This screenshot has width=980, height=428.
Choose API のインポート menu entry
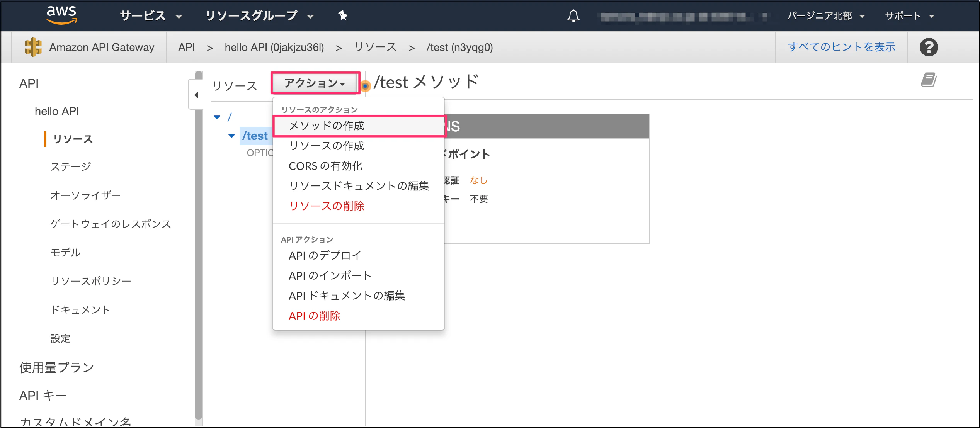pyautogui.click(x=330, y=275)
